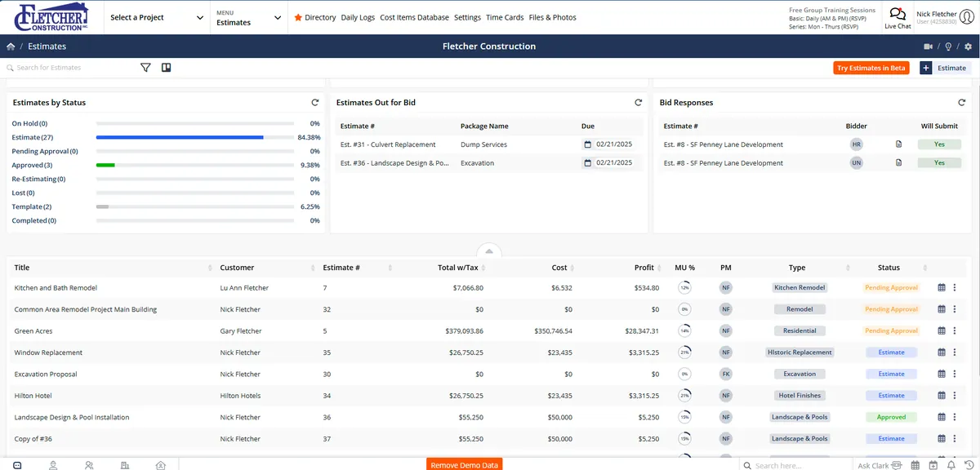Image resolution: width=980 pixels, height=470 pixels.
Task: Click the Estimate (27) status link
Action: pyautogui.click(x=33, y=137)
